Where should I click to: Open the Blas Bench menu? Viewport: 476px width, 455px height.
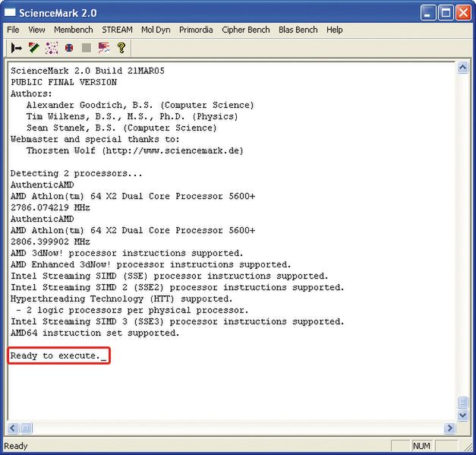pos(298,30)
